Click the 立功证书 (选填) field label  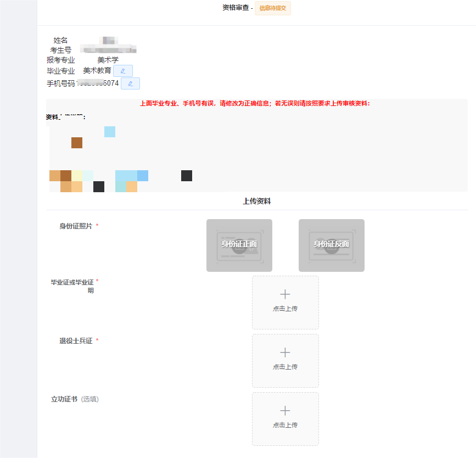75,399
